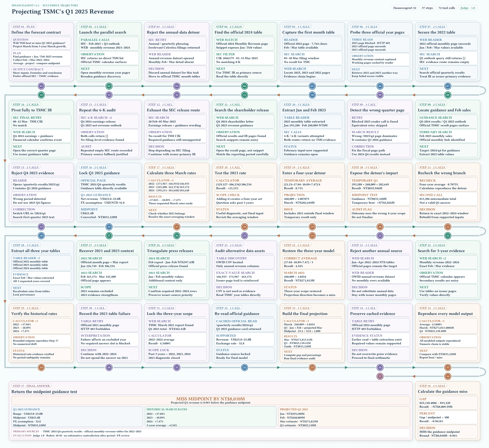Click heading Define the forecast contract

[x=36, y=32]
